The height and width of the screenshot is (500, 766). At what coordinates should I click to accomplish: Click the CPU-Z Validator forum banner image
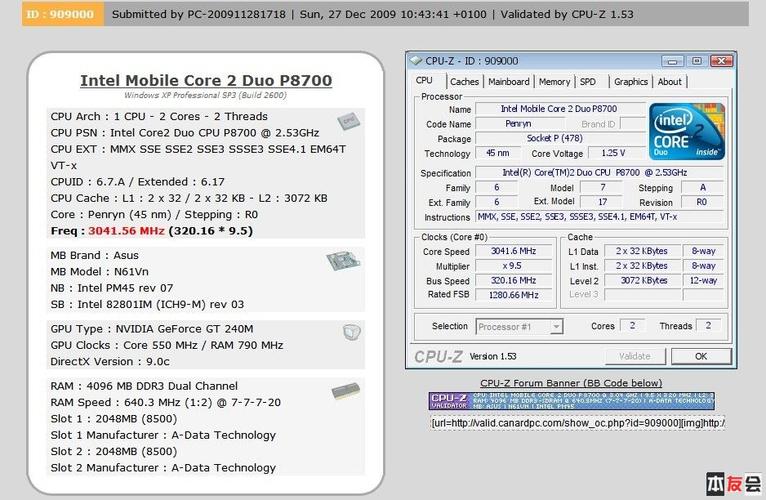tap(571, 401)
